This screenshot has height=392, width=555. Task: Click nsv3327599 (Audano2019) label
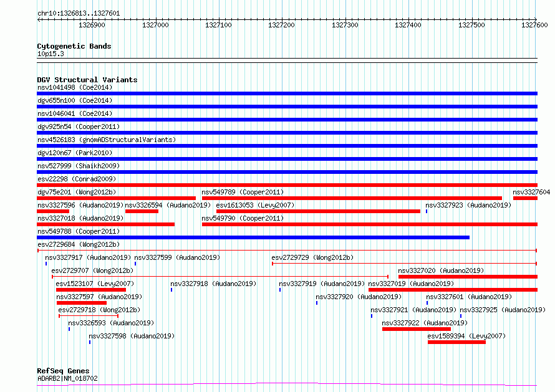(177, 257)
